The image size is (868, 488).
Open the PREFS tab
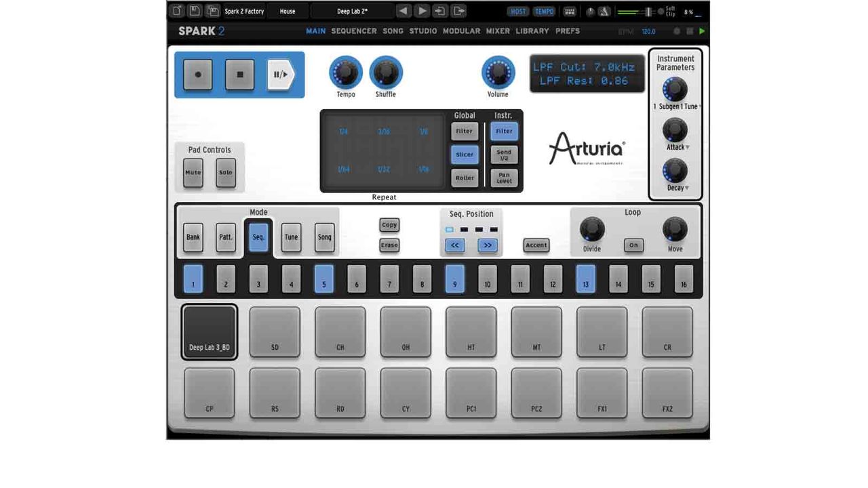[568, 31]
